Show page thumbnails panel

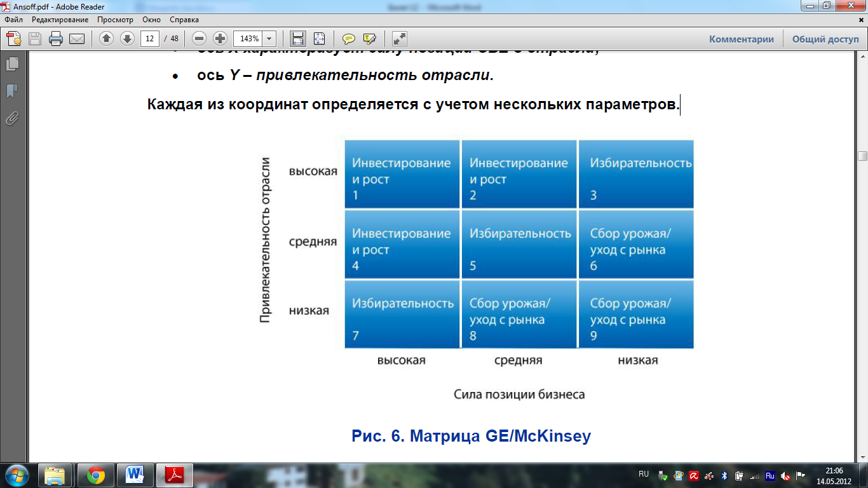[12, 64]
